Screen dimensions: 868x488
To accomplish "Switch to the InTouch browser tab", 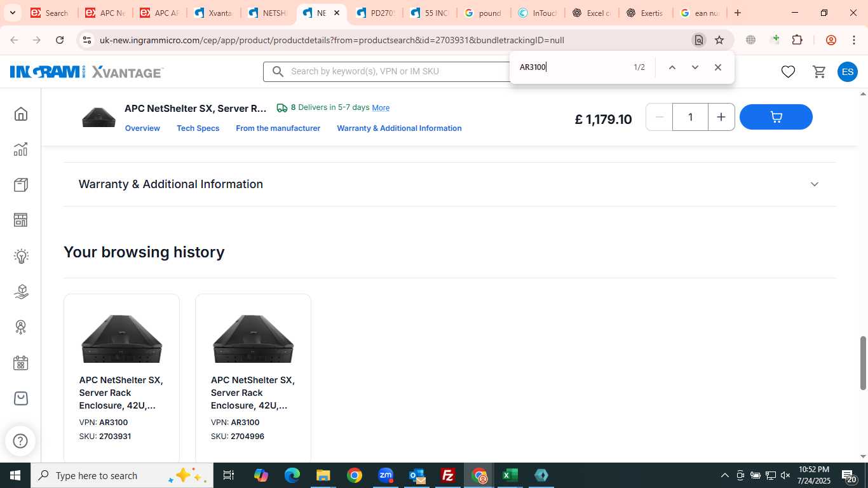I will tap(538, 13).
